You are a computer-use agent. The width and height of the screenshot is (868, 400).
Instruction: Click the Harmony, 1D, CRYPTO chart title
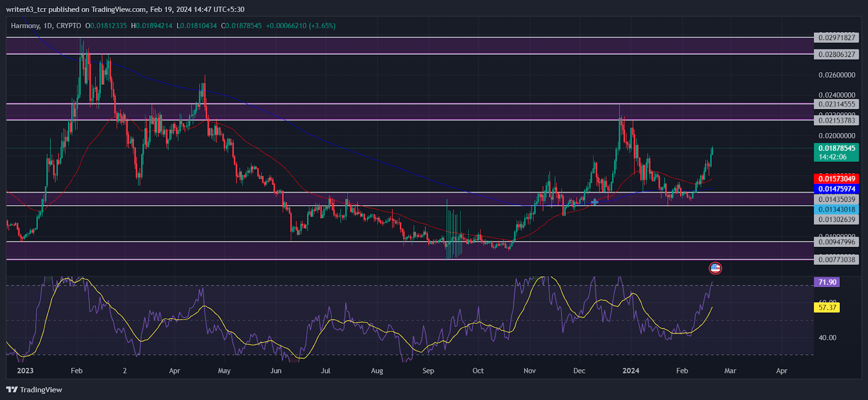pos(46,26)
